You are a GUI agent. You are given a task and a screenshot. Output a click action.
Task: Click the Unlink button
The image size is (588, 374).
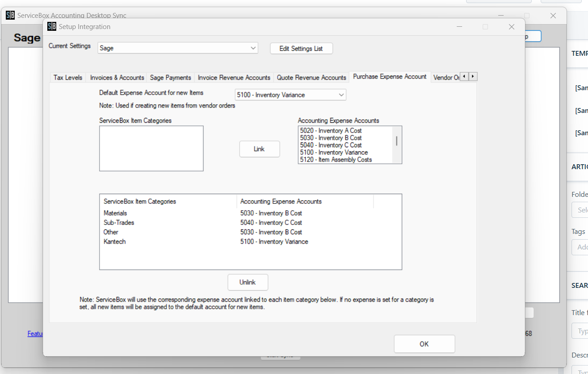click(x=248, y=282)
